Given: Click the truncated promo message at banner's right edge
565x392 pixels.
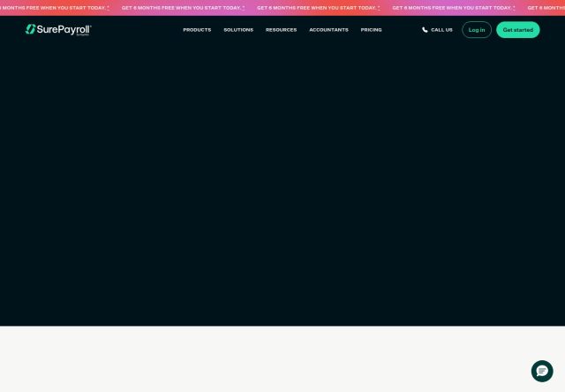Looking at the screenshot, I should click(546, 8).
